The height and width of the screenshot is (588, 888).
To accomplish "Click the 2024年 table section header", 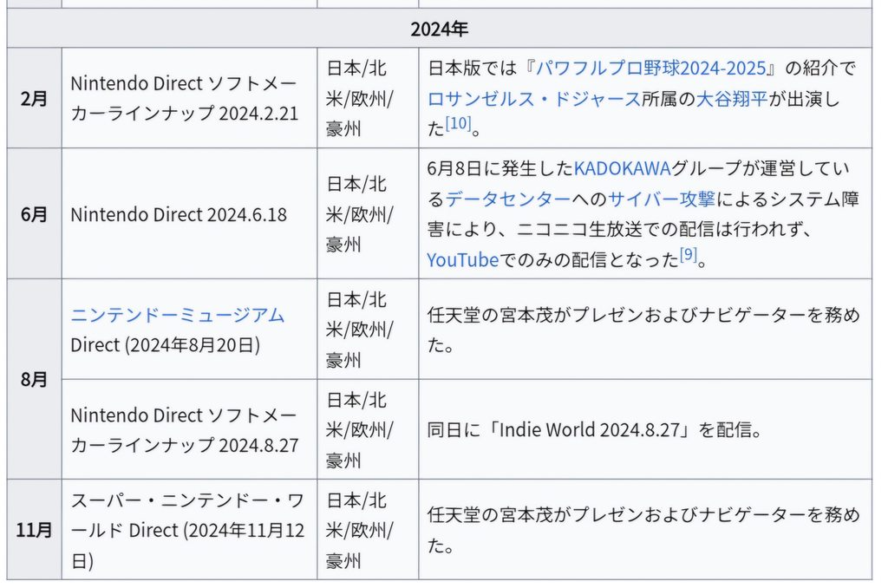I will [x=439, y=29].
